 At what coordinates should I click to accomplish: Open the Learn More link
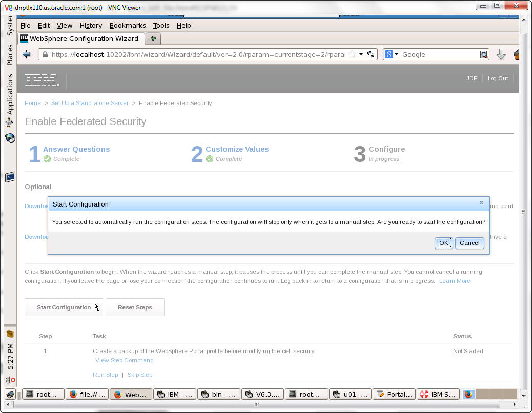[x=454, y=281]
